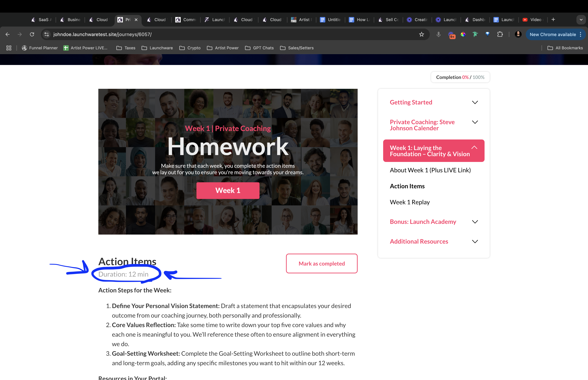Open the Chrome extensions puzzle icon
Image resolution: width=588 pixels, height=380 pixels.
(500, 34)
